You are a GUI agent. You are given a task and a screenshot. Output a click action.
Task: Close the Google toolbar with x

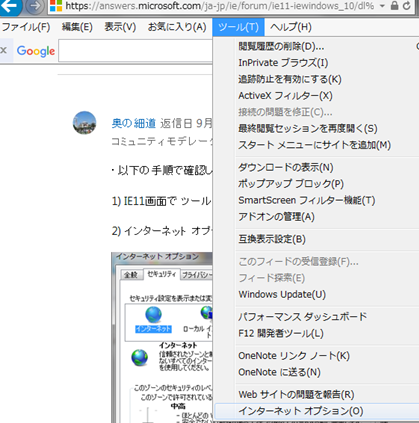(4, 50)
